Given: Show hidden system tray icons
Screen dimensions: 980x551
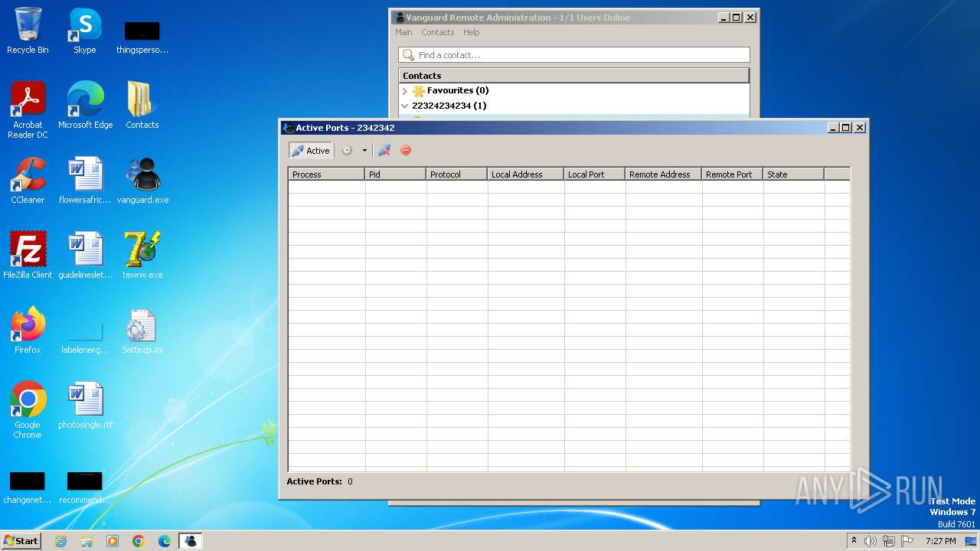Looking at the screenshot, I should pos(854,541).
